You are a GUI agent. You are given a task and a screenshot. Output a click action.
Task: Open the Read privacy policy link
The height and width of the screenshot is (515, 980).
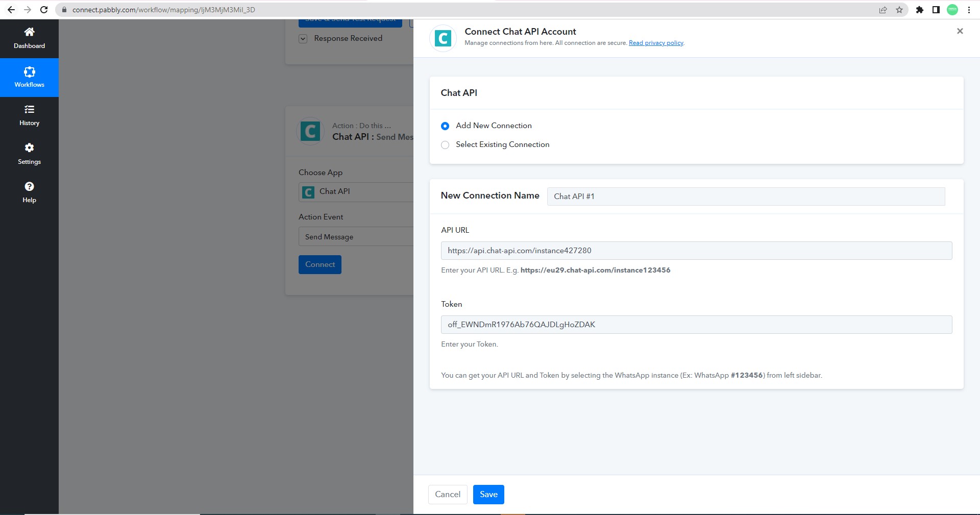(x=656, y=43)
